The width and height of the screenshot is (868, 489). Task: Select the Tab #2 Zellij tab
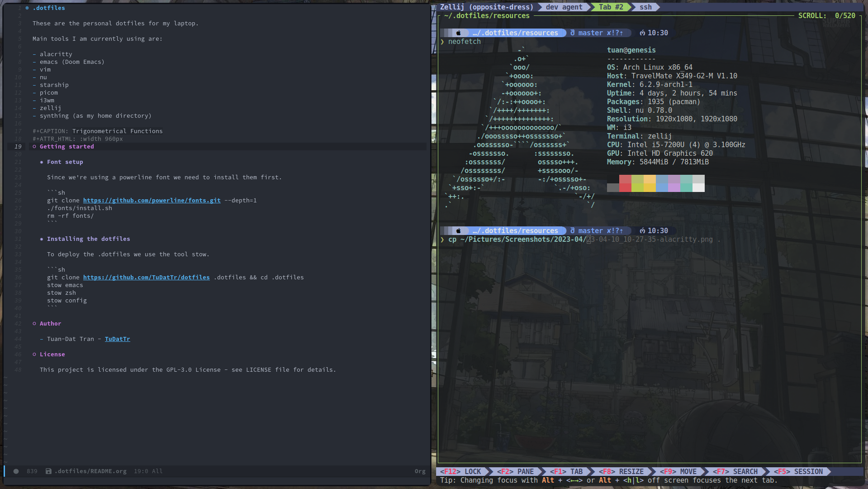coord(611,7)
